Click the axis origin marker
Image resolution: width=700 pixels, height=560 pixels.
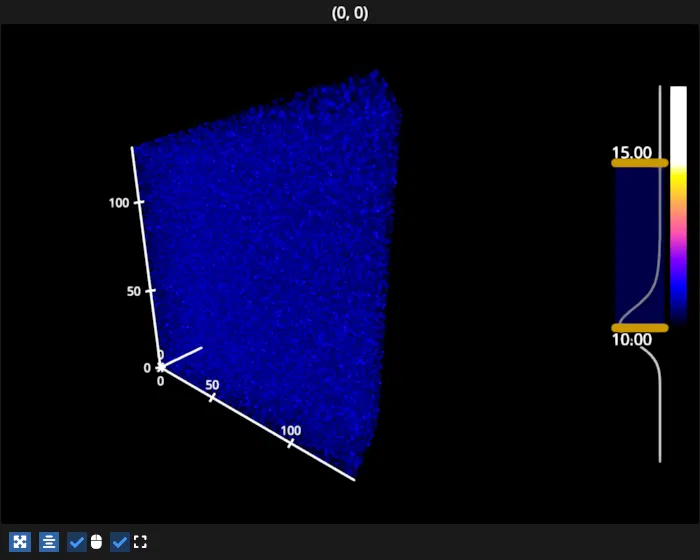(161, 368)
